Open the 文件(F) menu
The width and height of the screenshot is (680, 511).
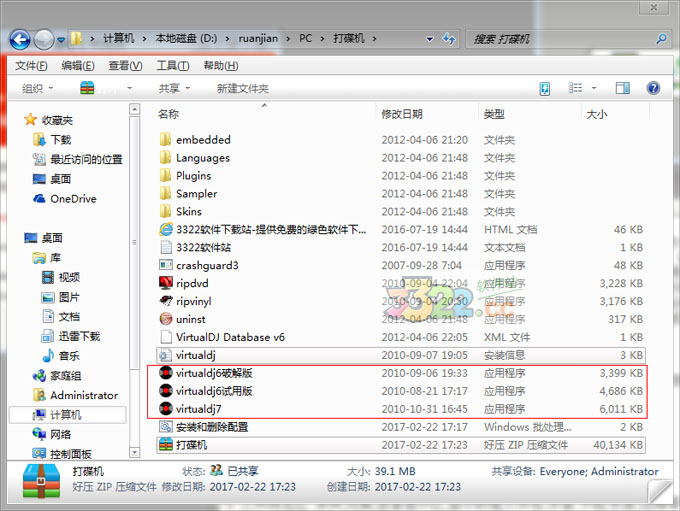31,66
